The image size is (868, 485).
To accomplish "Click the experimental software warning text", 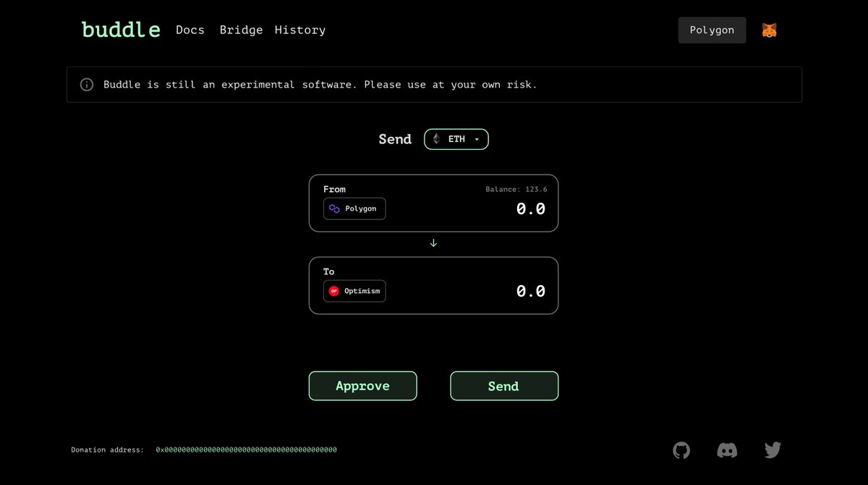I will click(320, 85).
